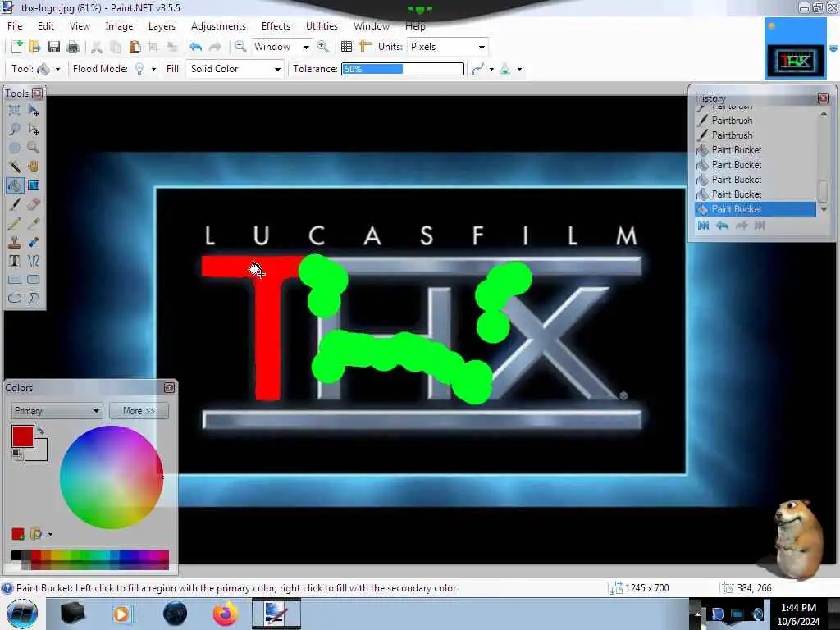This screenshot has height=630, width=840.
Task: Adjust the Tolerance 50% slider
Action: 403,69
